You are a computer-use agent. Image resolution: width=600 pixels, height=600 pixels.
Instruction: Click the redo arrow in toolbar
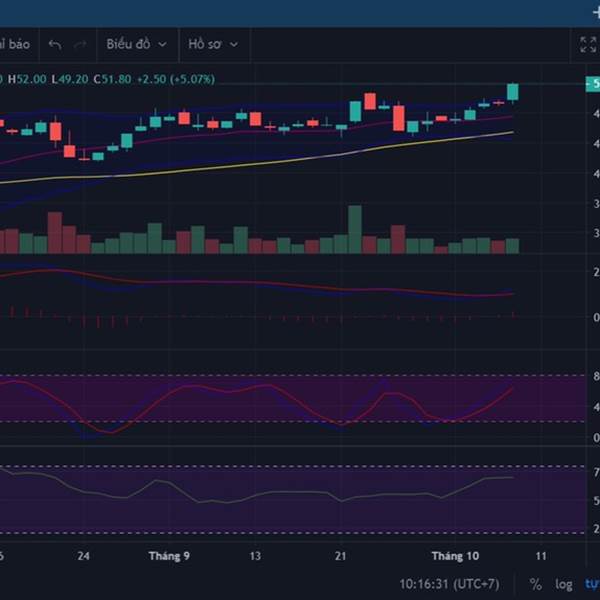pos(80,45)
